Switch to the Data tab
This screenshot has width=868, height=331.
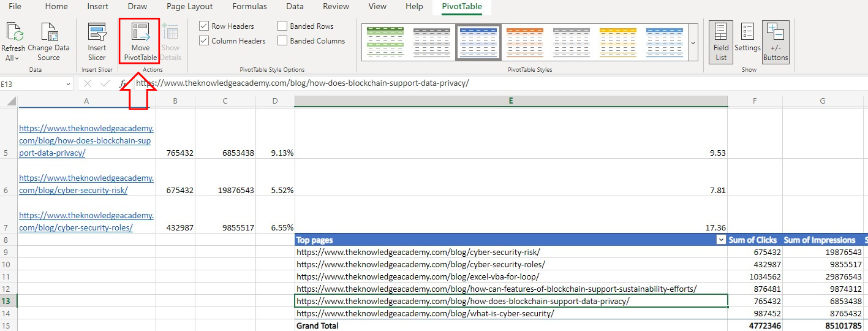tap(295, 6)
